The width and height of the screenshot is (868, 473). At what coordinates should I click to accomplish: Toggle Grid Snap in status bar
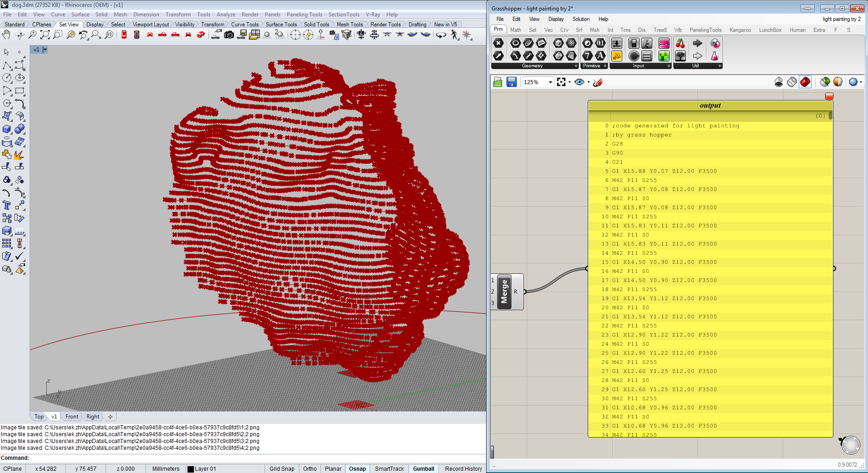282,468
